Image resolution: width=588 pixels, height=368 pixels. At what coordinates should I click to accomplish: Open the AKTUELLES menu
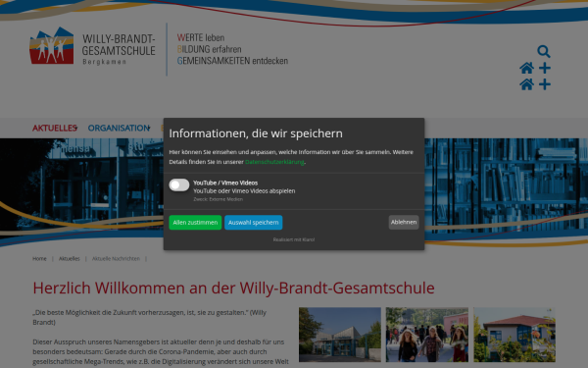[55, 128]
